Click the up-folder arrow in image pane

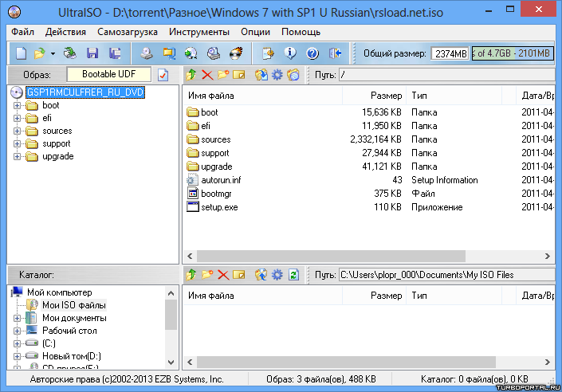[x=191, y=75]
